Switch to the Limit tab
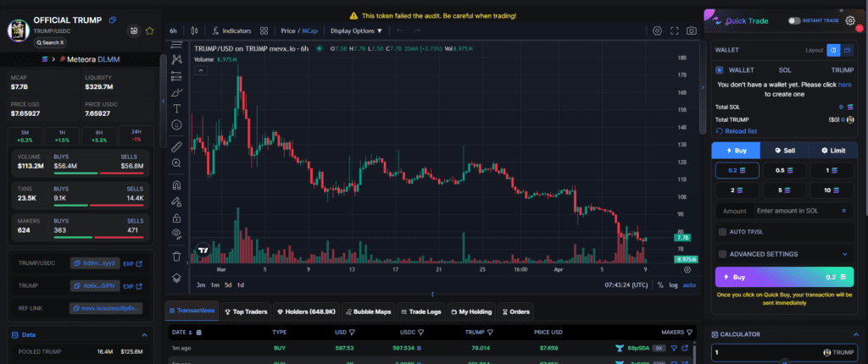 (x=833, y=151)
